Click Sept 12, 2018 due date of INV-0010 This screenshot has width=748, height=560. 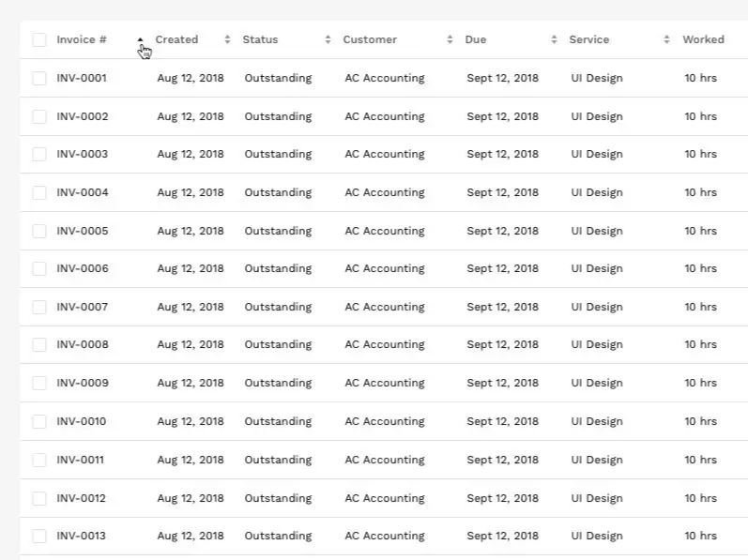[x=502, y=421]
